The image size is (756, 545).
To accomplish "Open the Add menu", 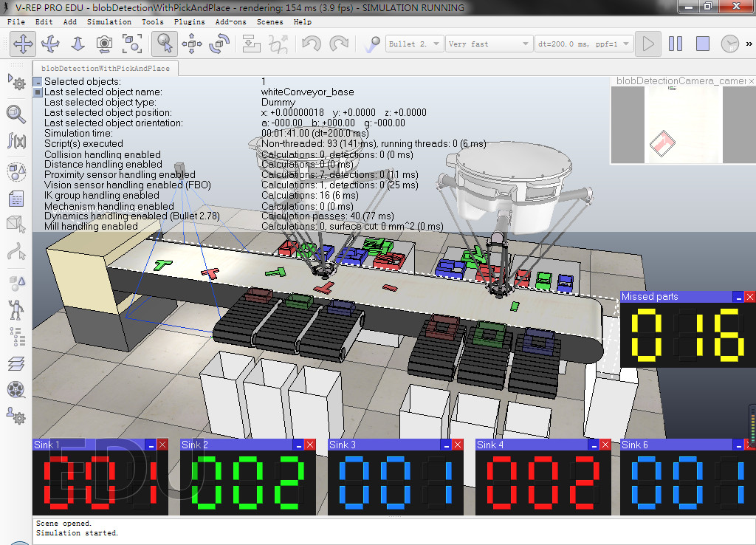I will (70, 21).
